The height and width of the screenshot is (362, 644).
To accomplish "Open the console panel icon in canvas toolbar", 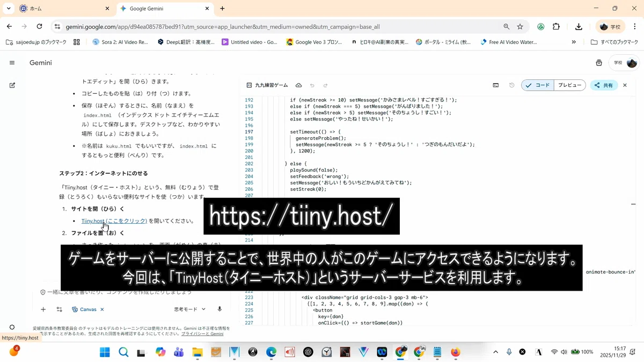I will pos(496,85).
